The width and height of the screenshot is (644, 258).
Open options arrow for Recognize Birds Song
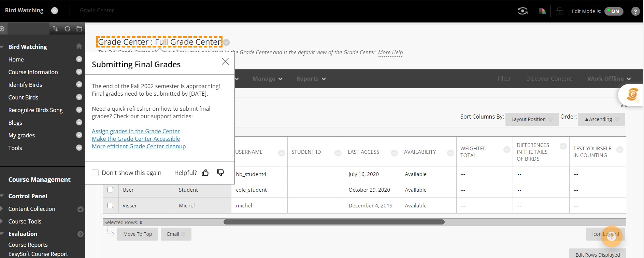[79, 110]
